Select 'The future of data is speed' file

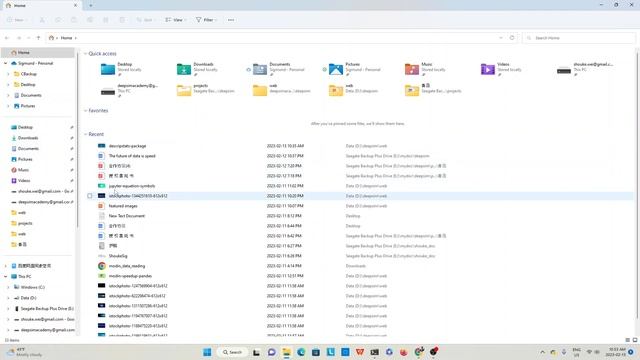tap(132, 156)
